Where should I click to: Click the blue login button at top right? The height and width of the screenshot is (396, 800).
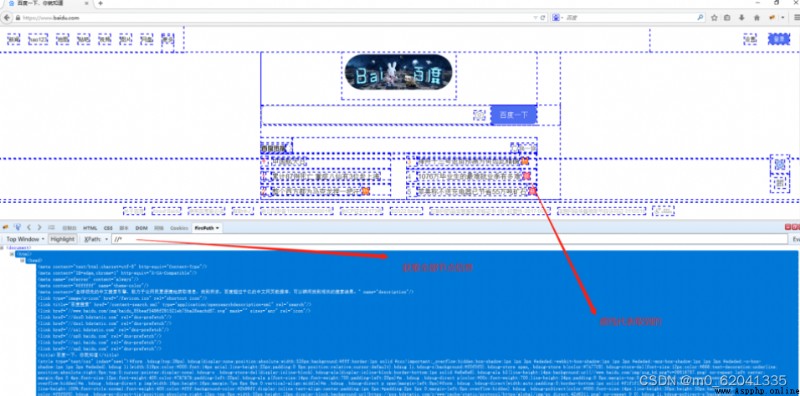[779, 39]
